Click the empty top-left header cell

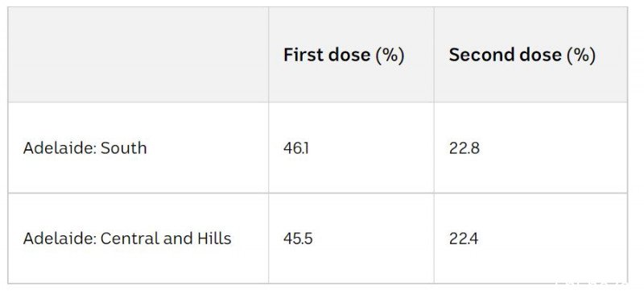(138, 55)
